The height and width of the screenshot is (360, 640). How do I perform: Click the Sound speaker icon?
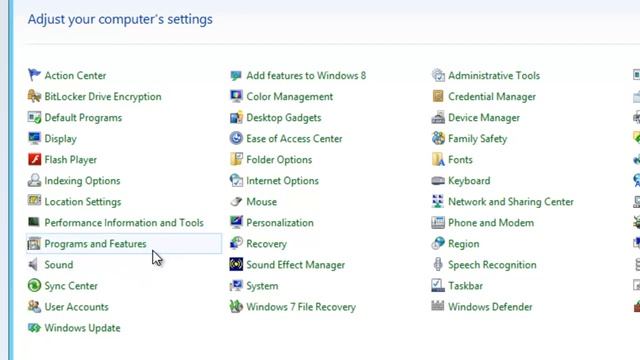click(x=34, y=264)
